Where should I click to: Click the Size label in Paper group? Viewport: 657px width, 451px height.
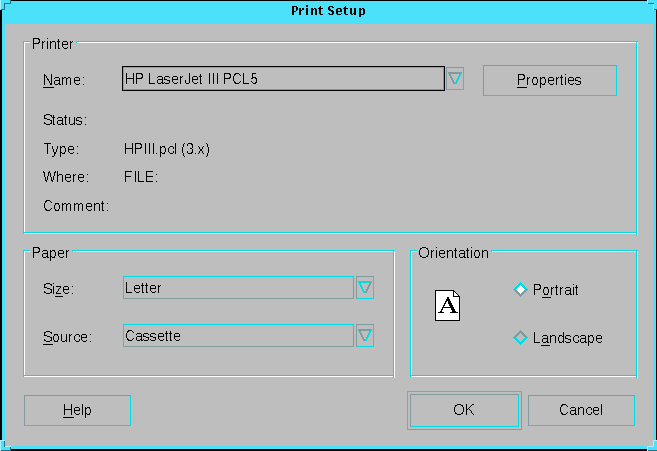tap(58, 289)
